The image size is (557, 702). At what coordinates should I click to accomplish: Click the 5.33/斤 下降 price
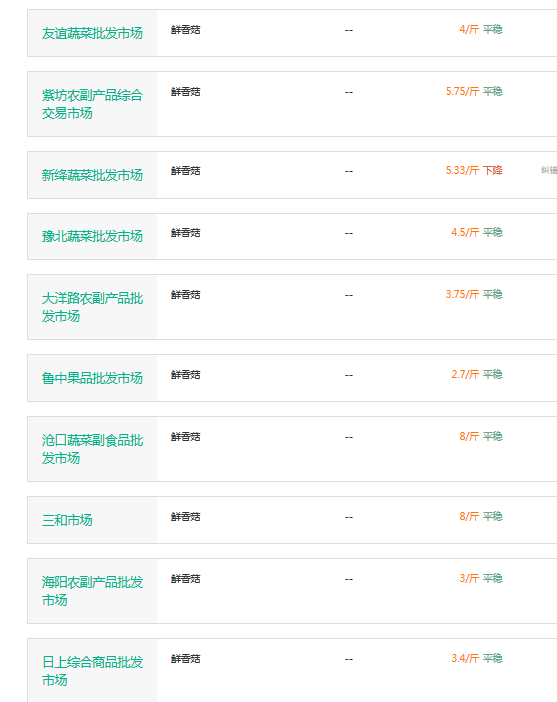(x=474, y=171)
